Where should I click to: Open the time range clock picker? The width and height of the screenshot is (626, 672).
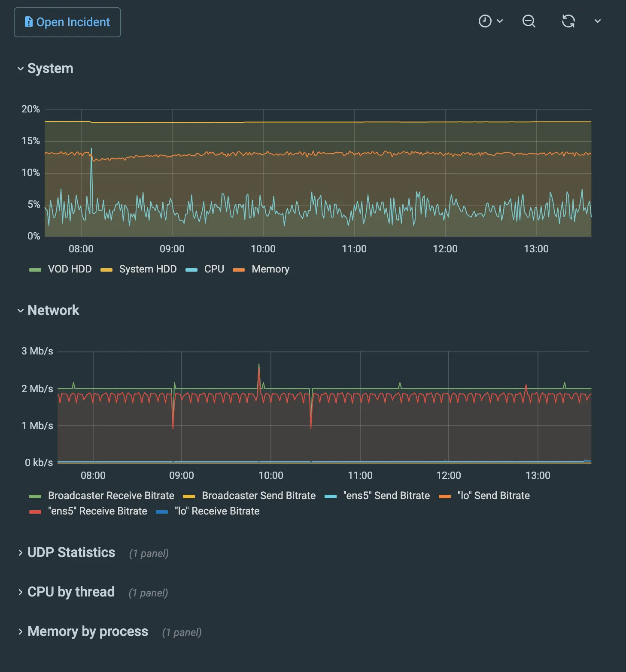tap(490, 21)
